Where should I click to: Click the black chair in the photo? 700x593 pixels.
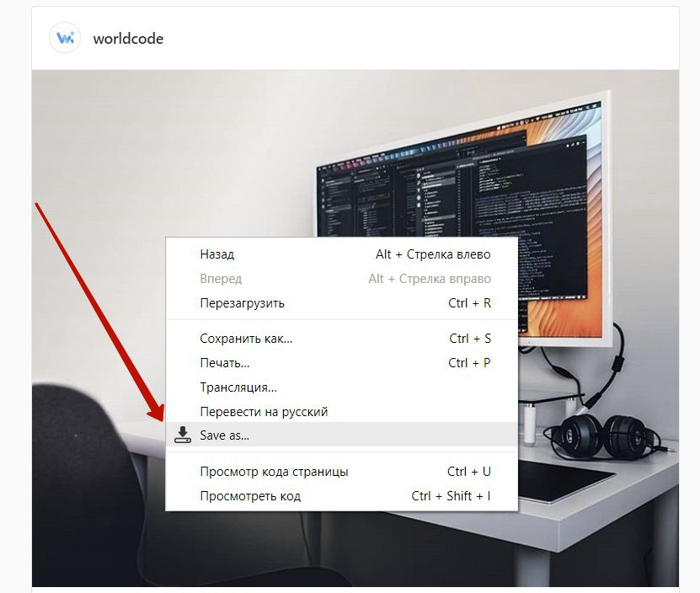click(85, 484)
